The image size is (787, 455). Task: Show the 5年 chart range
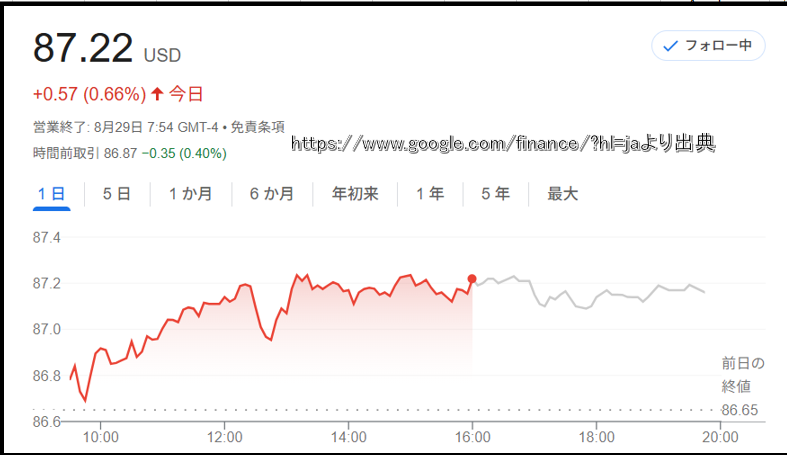tap(495, 194)
